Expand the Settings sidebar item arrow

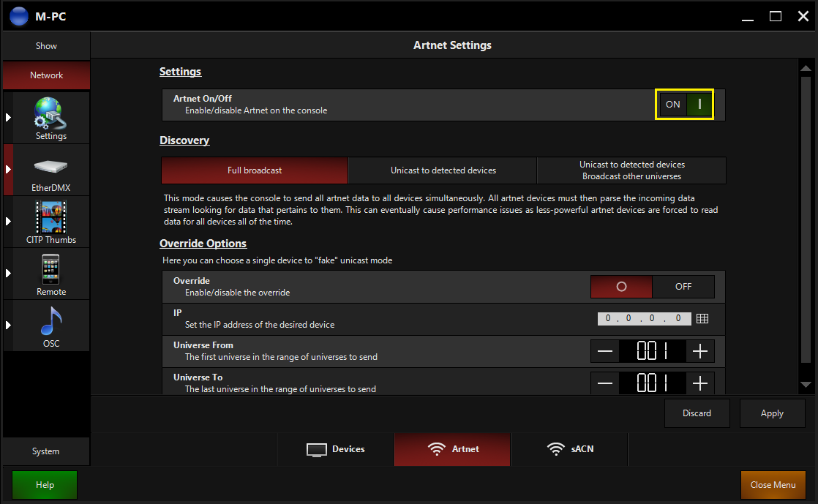point(8,117)
